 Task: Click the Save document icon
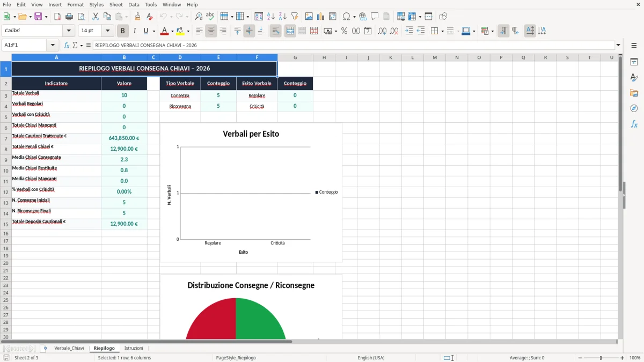pos(38,17)
